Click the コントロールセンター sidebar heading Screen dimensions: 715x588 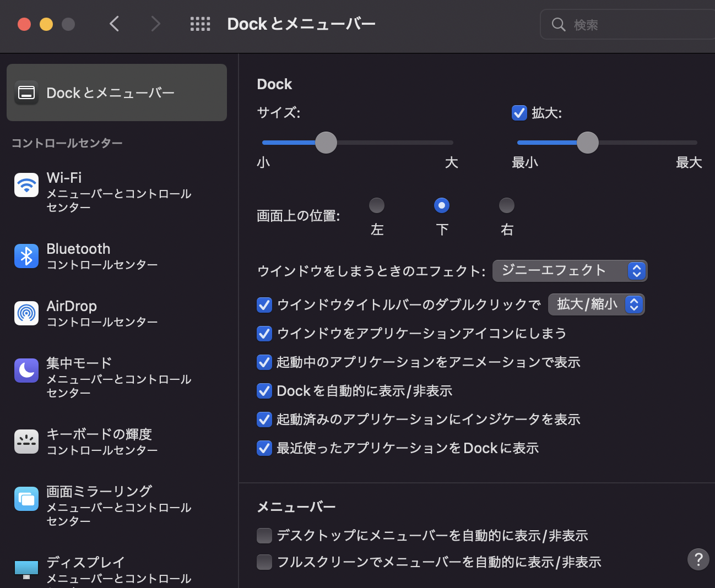(x=67, y=143)
